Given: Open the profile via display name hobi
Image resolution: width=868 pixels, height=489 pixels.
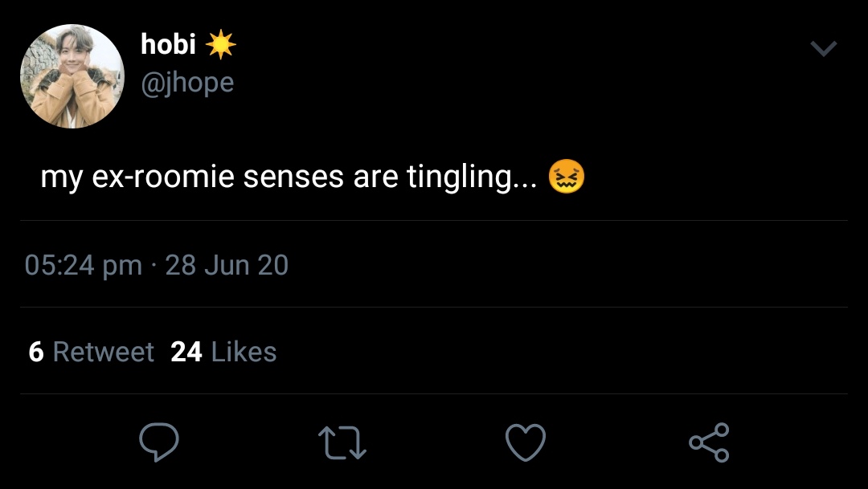Looking at the screenshot, I should 168,45.
